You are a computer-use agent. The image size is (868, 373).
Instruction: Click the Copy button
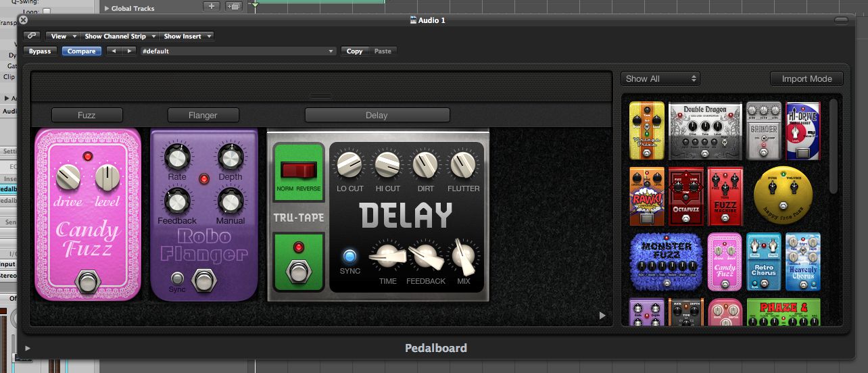[x=354, y=51]
